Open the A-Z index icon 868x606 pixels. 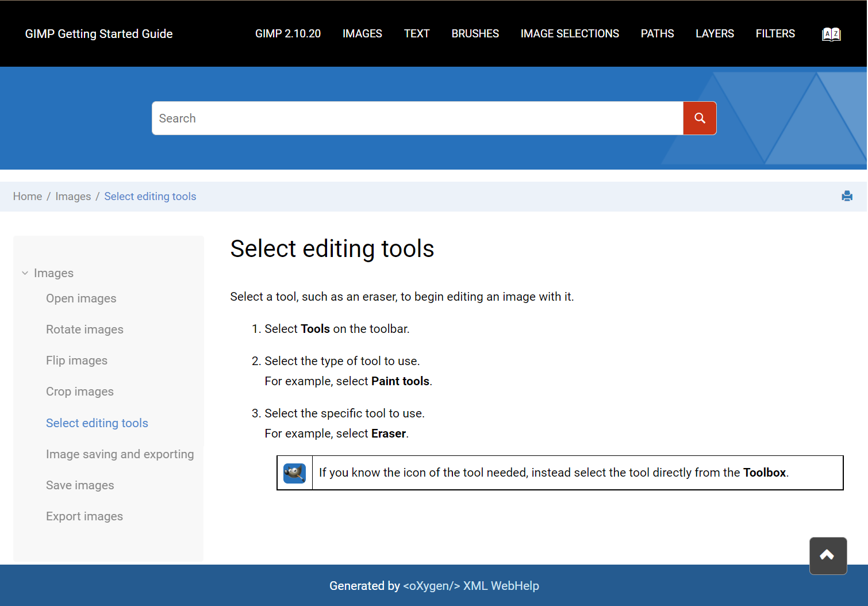point(831,34)
